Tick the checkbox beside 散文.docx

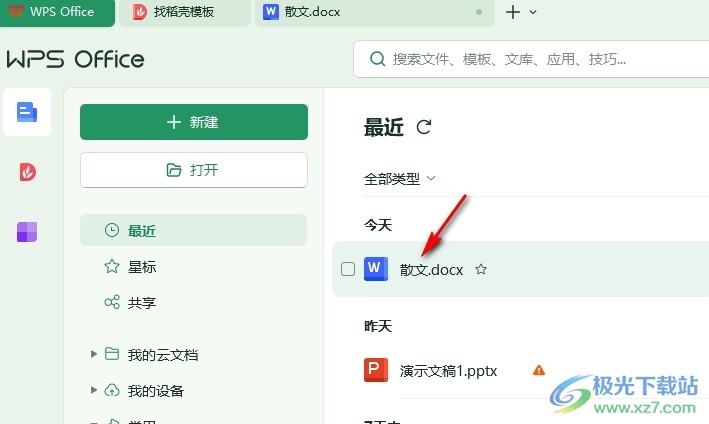[348, 269]
